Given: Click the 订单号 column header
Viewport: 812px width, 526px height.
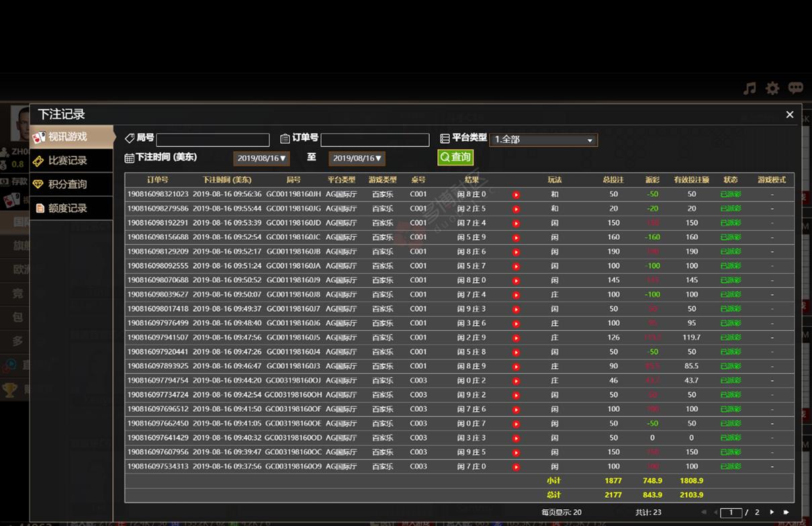Looking at the screenshot, I should [x=158, y=180].
